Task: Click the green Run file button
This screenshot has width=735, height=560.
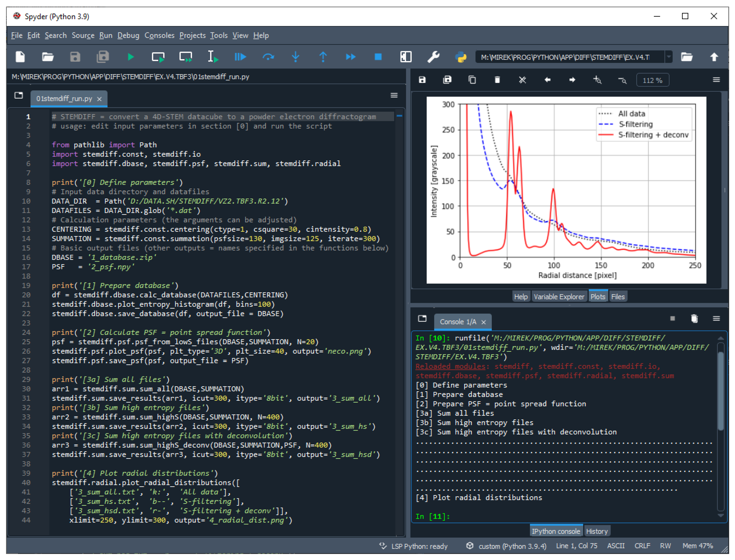Action: 131,57
